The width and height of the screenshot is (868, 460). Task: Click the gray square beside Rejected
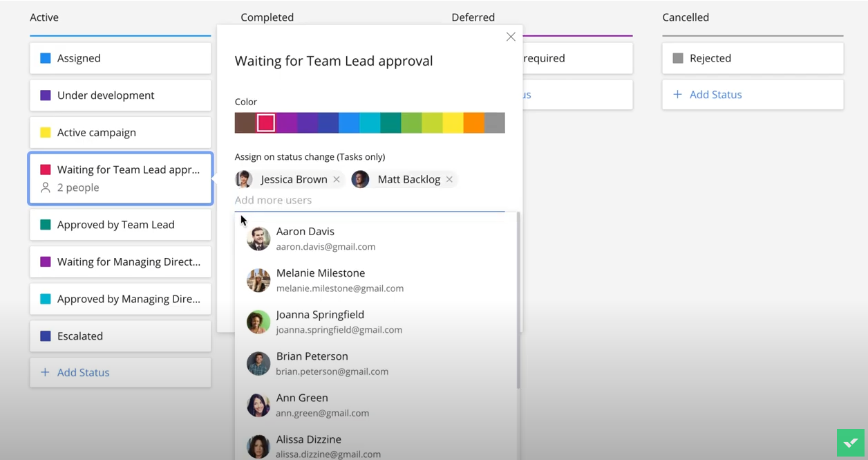(x=678, y=58)
